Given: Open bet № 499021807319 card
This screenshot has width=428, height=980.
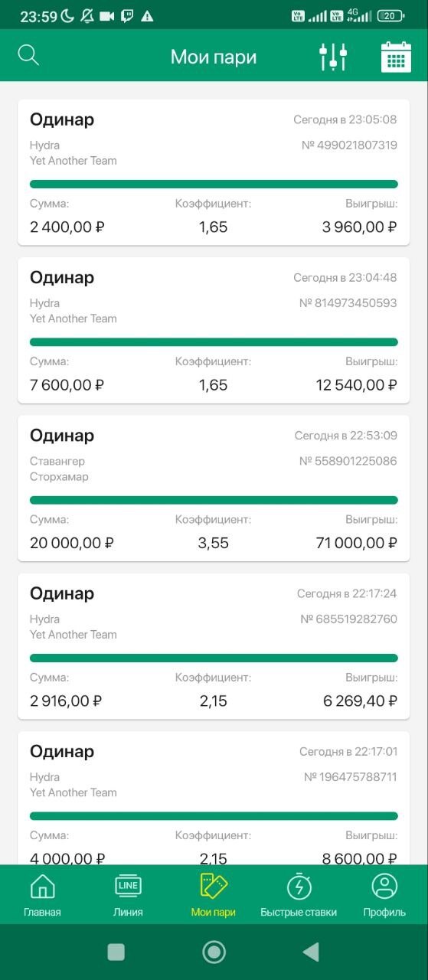Looking at the screenshot, I should point(214,172).
